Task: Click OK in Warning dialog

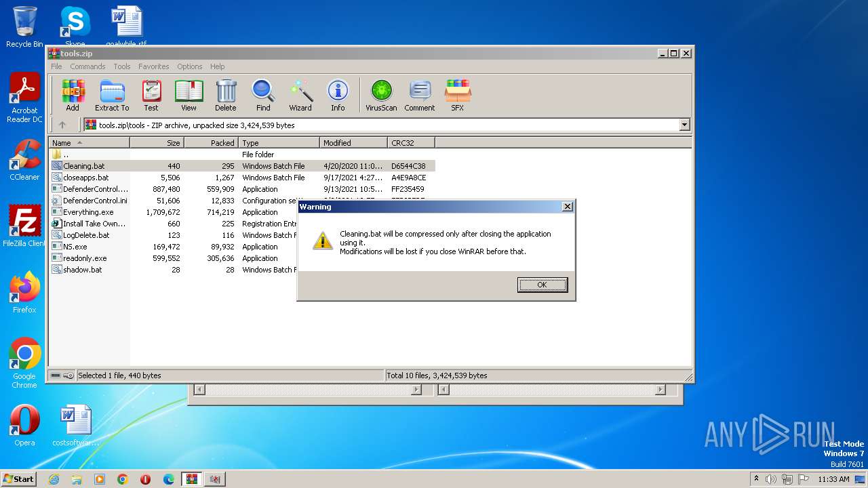Action: pos(542,285)
